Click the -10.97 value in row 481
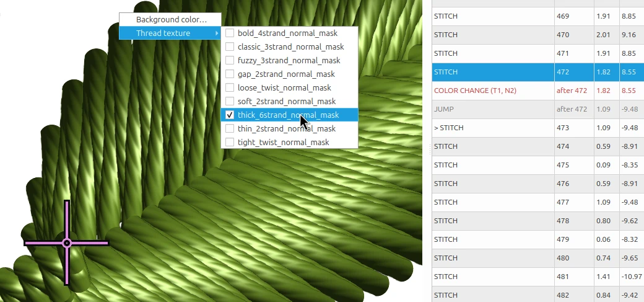 632,277
